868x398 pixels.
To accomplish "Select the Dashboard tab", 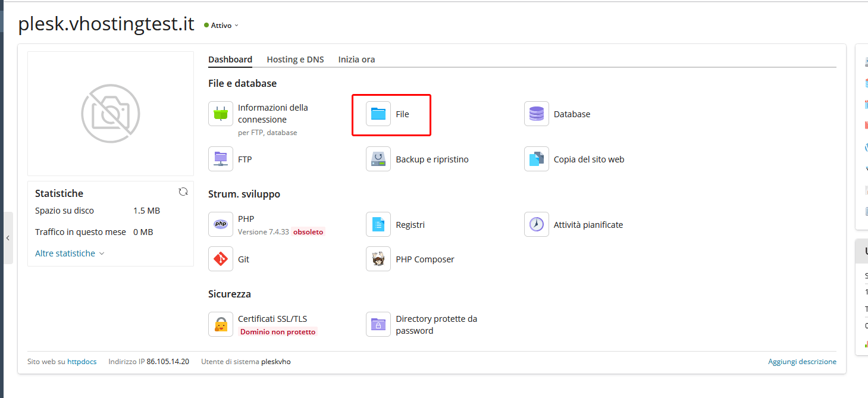I will [230, 59].
